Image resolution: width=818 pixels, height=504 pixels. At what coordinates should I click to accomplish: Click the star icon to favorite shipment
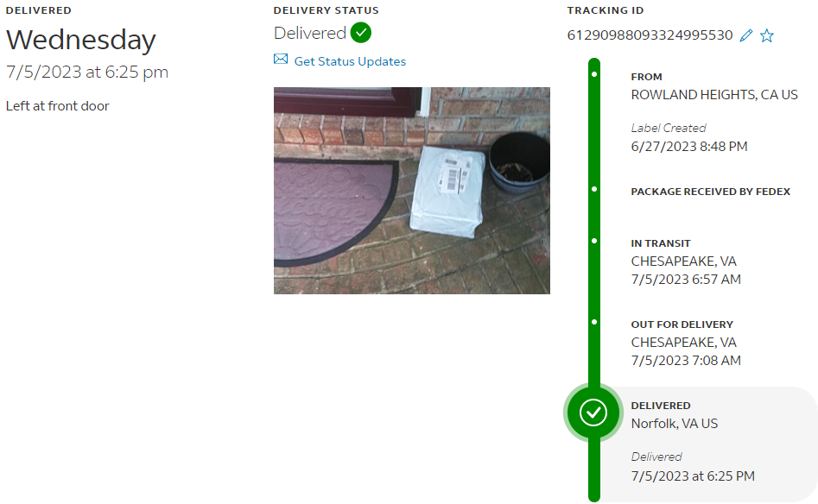(x=766, y=35)
